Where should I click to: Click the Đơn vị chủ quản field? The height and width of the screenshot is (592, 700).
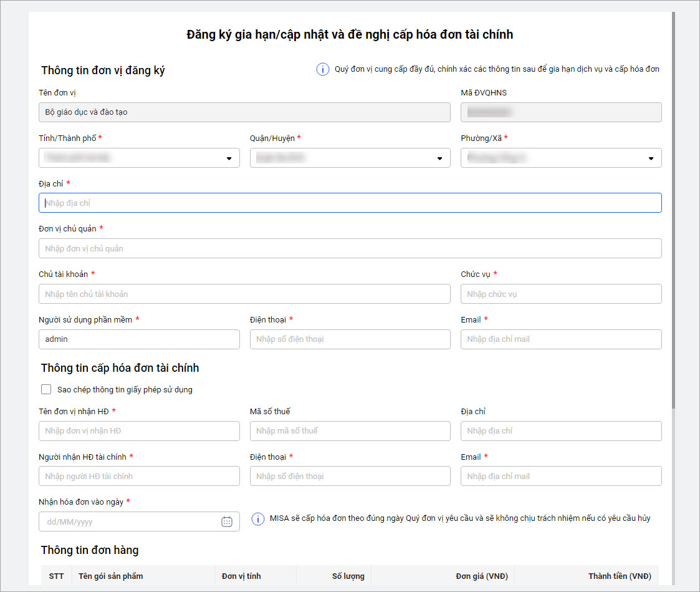pos(350,249)
